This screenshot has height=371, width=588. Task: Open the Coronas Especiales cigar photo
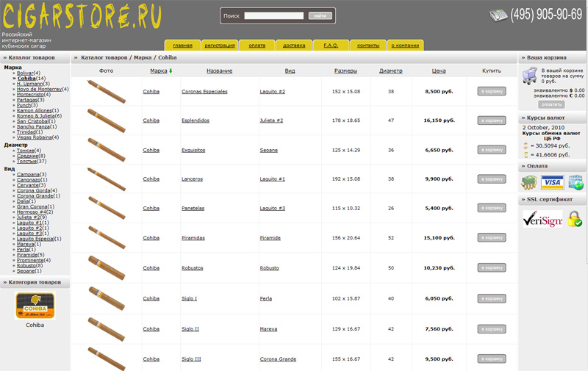107,91
